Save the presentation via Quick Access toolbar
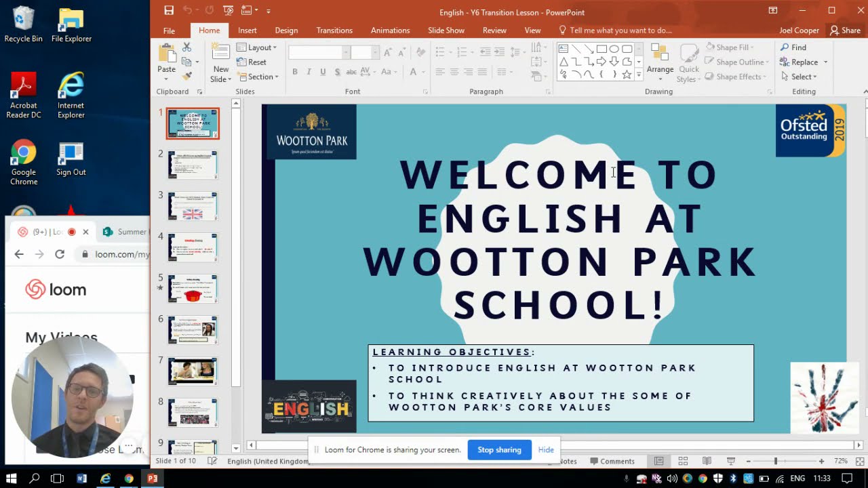868x488 pixels. tap(169, 10)
